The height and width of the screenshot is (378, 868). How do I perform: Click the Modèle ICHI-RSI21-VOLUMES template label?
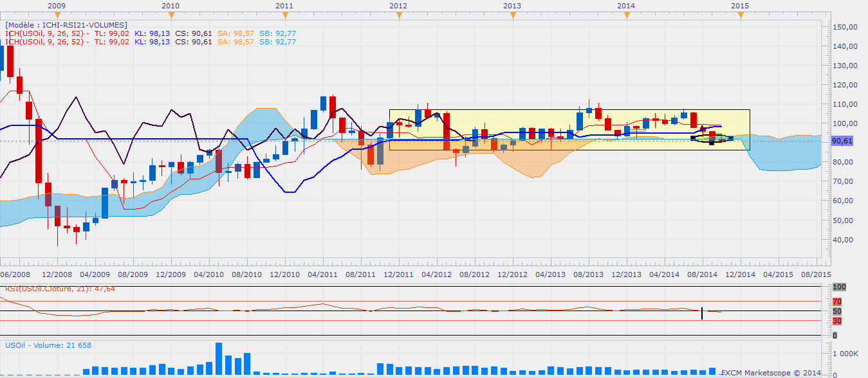click(x=66, y=24)
